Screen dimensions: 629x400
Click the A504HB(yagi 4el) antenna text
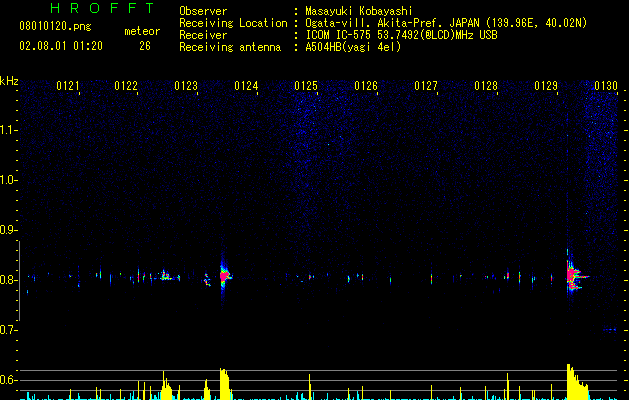point(353,47)
